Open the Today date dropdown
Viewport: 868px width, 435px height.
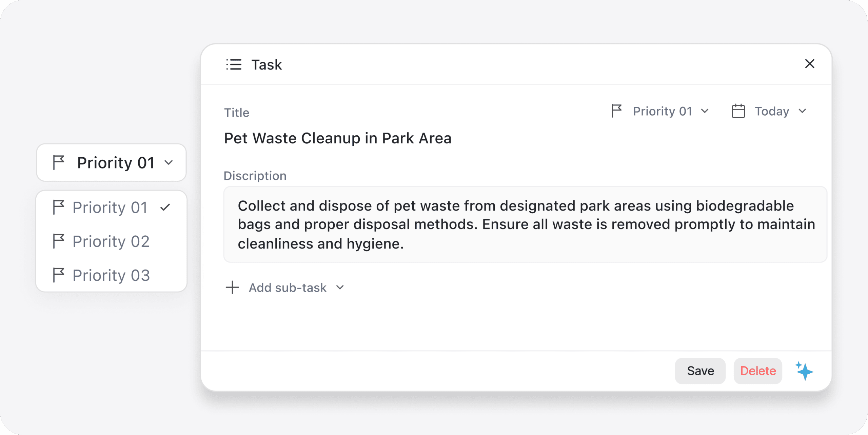click(769, 111)
